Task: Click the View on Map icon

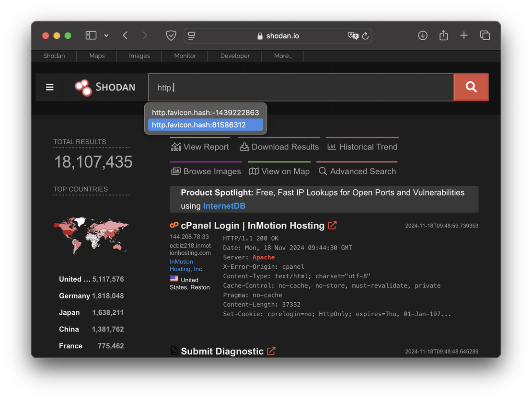Action: pyautogui.click(x=253, y=171)
